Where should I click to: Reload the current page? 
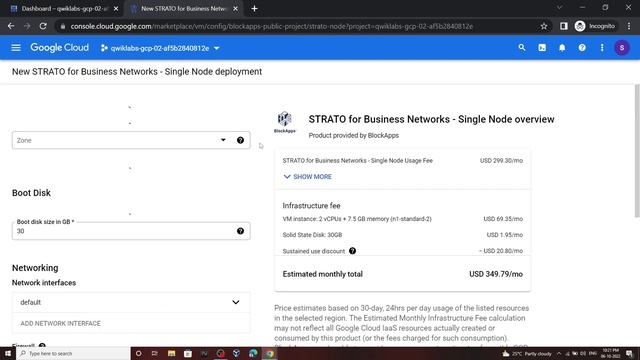point(43,26)
